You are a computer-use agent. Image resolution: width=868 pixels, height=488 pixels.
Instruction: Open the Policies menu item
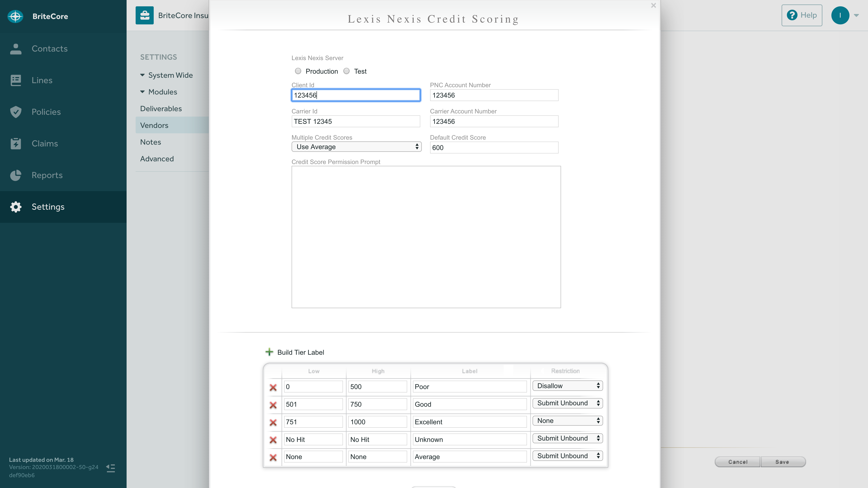pos(63,112)
